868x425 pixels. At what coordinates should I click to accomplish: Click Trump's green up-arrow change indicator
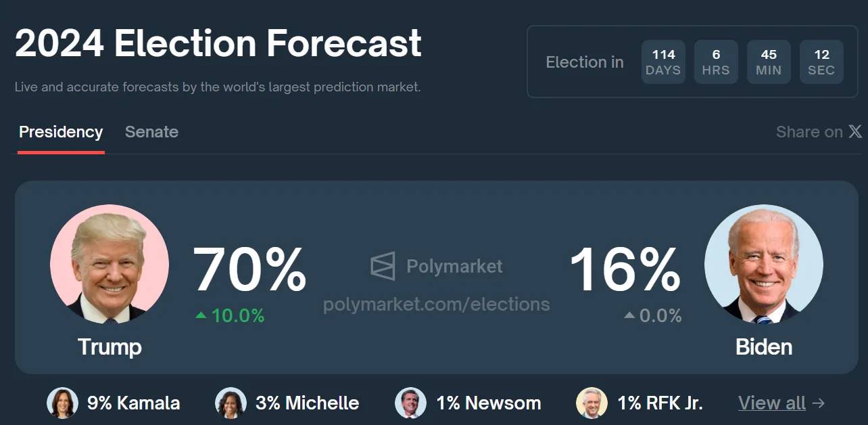[x=201, y=315]
